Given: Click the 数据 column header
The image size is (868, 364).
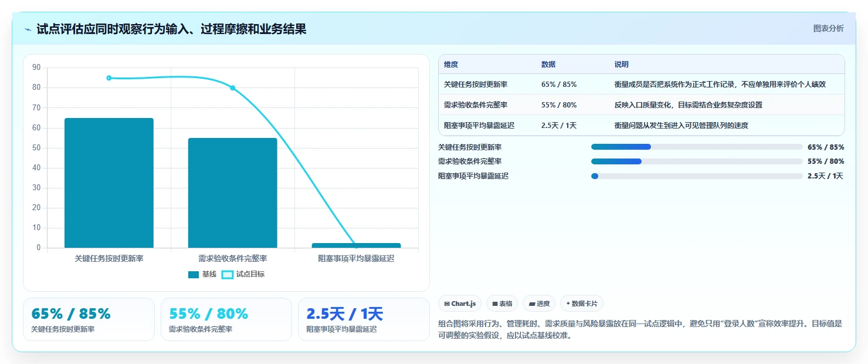Looking at the screenshot, I should pos(548,64).
